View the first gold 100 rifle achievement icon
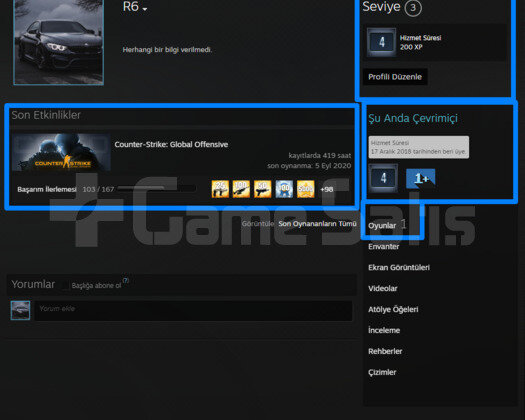Viewport: 525px width, 420px height. pyautogui.click(x=241, y=189)
